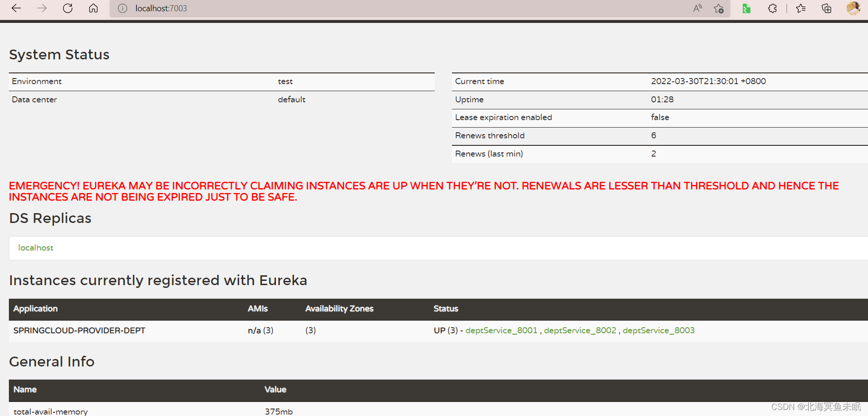This screenshot has height=416, width=868.
Task: Go back with the browser back arrow
Action: coord(16,8)
